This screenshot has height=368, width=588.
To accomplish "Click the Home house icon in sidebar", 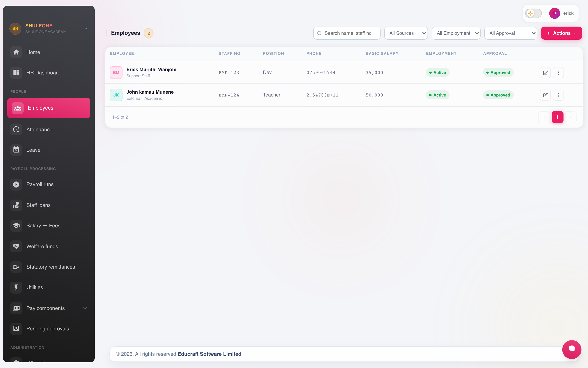I will pos(16,52).
